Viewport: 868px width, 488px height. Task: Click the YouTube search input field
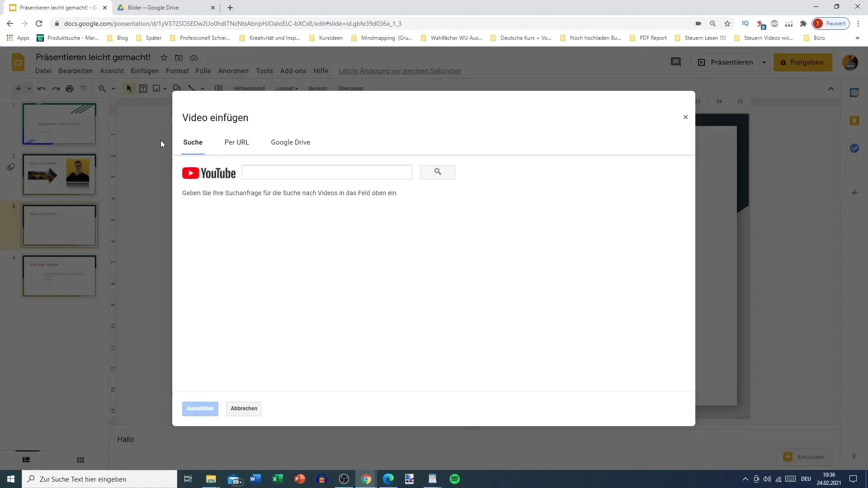327,172
